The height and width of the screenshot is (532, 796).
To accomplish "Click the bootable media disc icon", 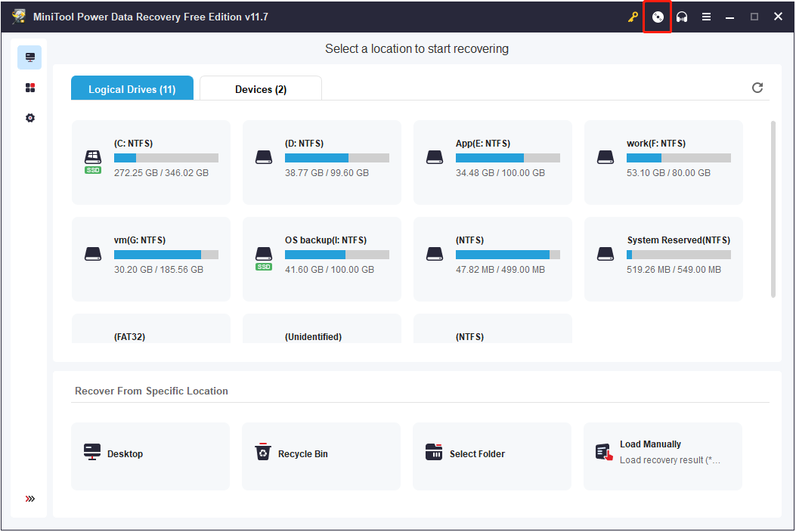I will tap(657, 16).
